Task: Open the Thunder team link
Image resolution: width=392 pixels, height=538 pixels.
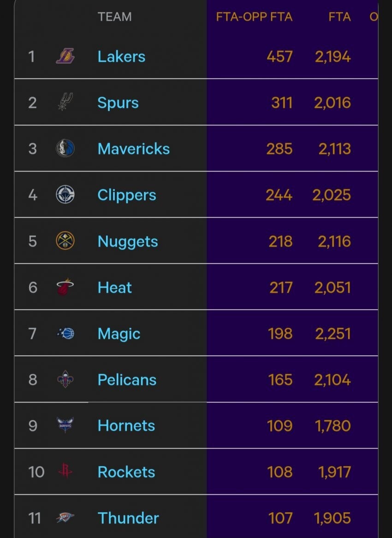Action: [x=128, y=518]
